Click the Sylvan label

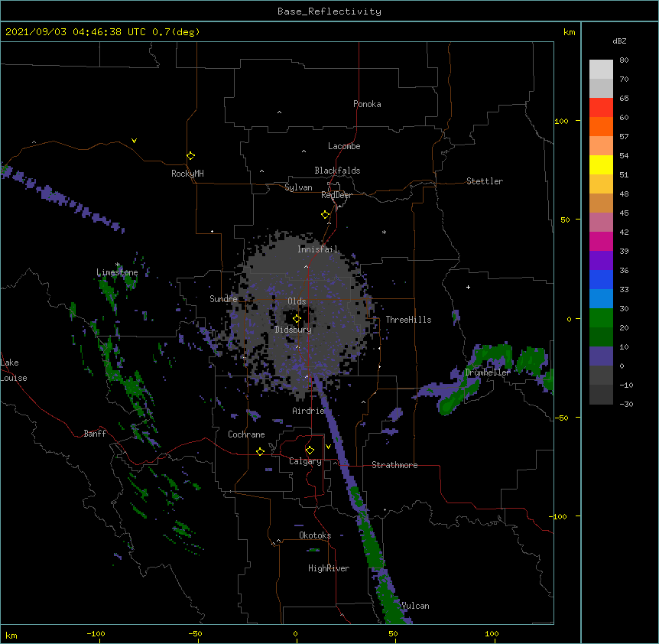pyautogui.click(x=298, y=187)
